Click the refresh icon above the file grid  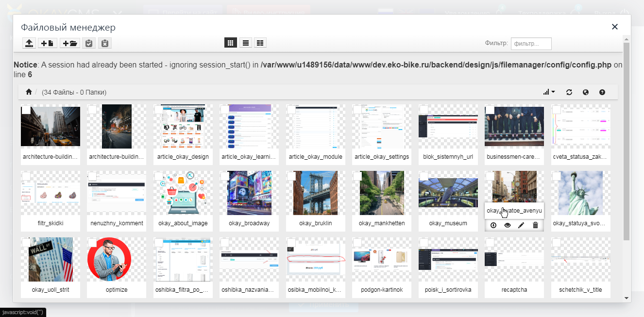[569, 92]
